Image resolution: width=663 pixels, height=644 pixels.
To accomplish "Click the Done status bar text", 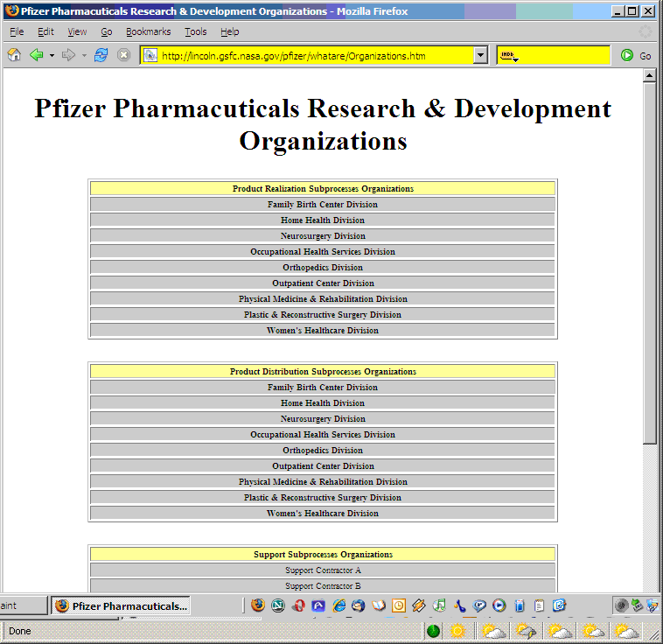I will click(x=19, y=631).
